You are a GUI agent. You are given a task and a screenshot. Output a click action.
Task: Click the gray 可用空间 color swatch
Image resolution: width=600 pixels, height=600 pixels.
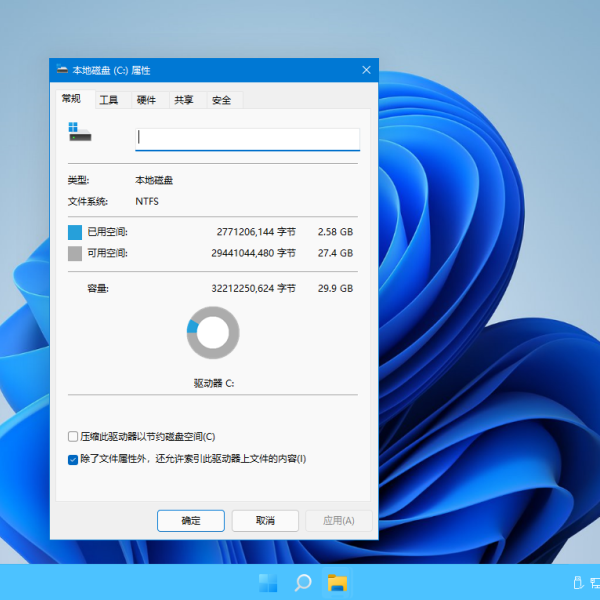pos(75,253)
